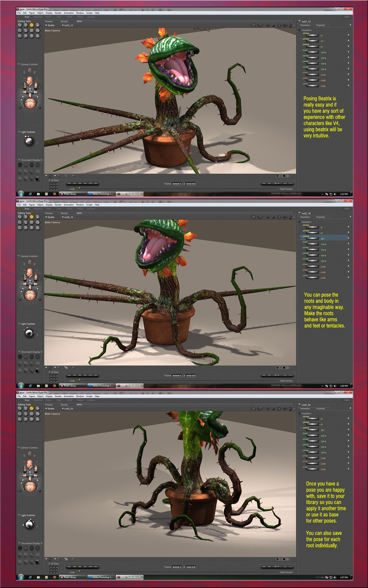Click Camera Controls head icon in root1_12 window
Image resolution: width=368 pixels, height=588 pixels.
pyautogui.click(x=29, y=80)
